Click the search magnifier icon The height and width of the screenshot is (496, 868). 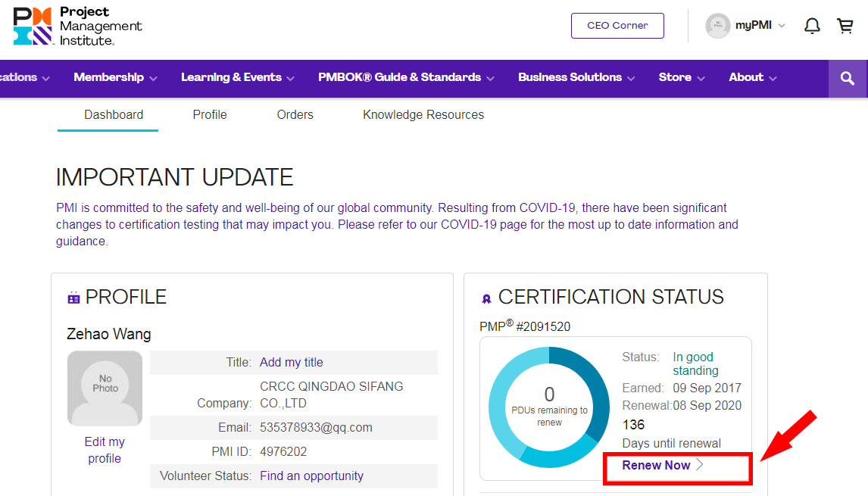(x=848, y=78)
